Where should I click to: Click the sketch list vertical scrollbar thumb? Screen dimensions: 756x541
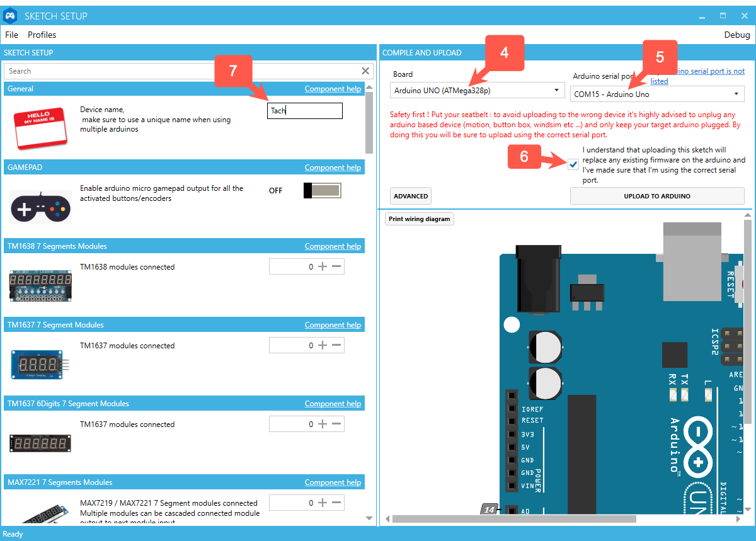pos(369,123)
